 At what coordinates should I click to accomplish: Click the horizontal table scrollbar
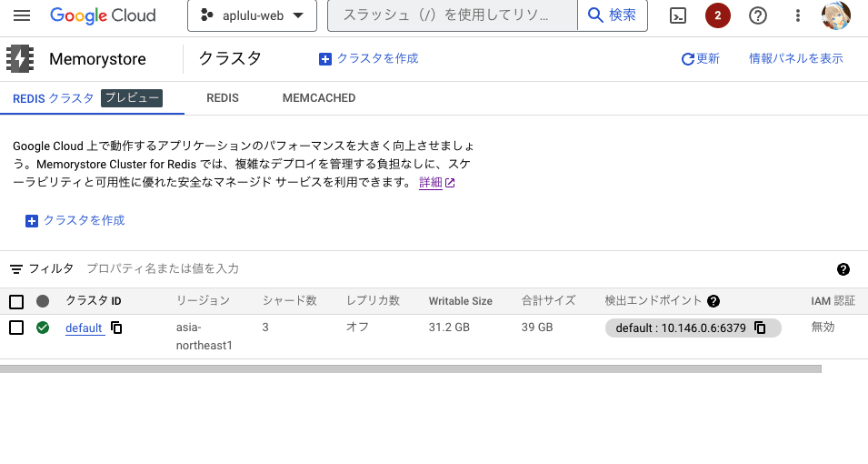411,369
